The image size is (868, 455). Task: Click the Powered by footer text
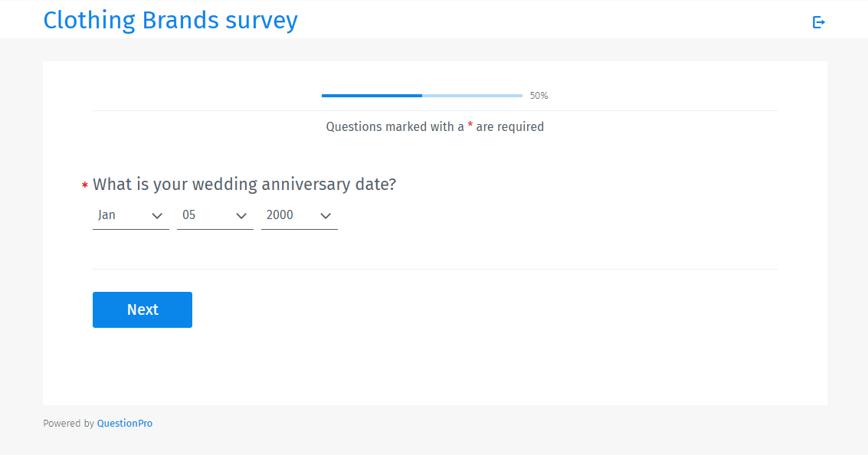[68, 423]
